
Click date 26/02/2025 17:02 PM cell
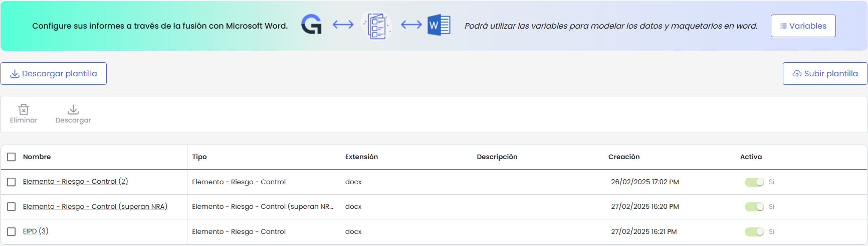(x=645, y=182)
